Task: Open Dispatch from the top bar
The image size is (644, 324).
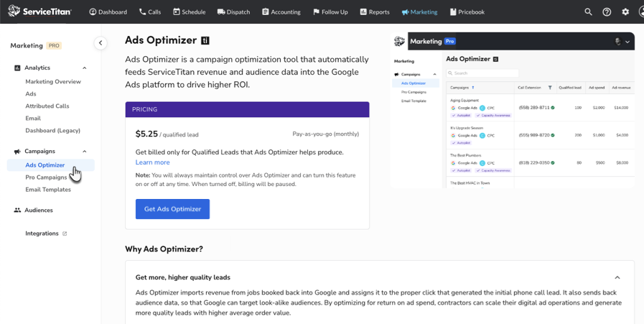Action: (234, 12)
